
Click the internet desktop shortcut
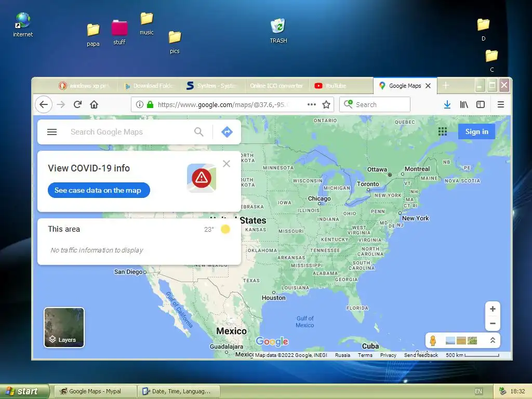coord(23,25)
